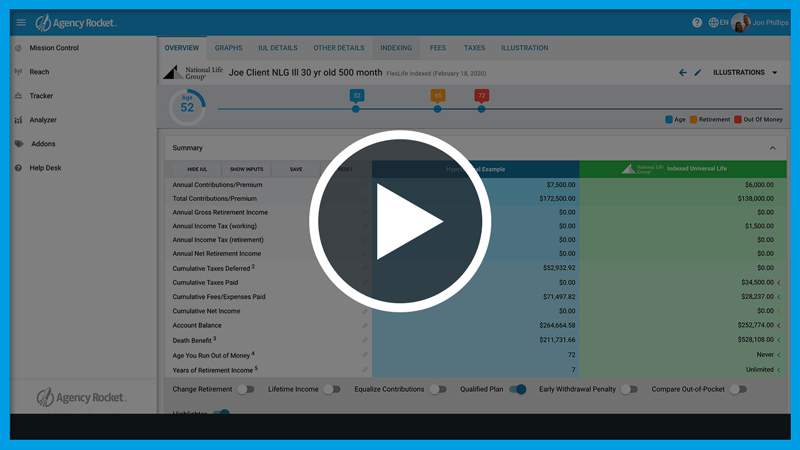
Task: Open the IUL Details tab
Action: pos(278,48)
